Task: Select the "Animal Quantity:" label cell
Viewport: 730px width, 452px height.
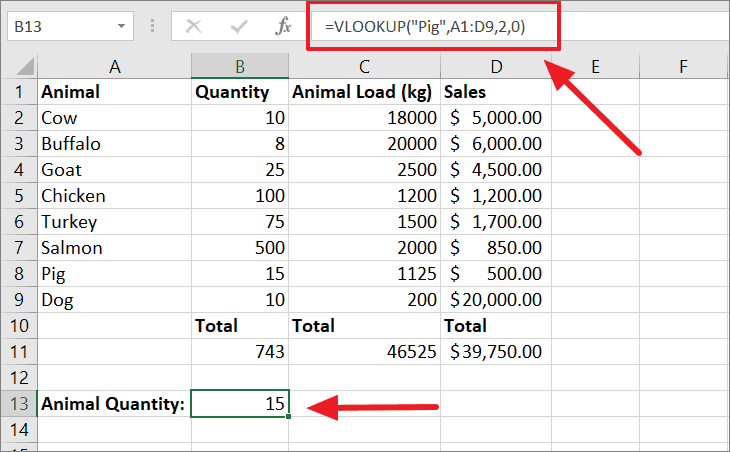Action: point(115,404)
